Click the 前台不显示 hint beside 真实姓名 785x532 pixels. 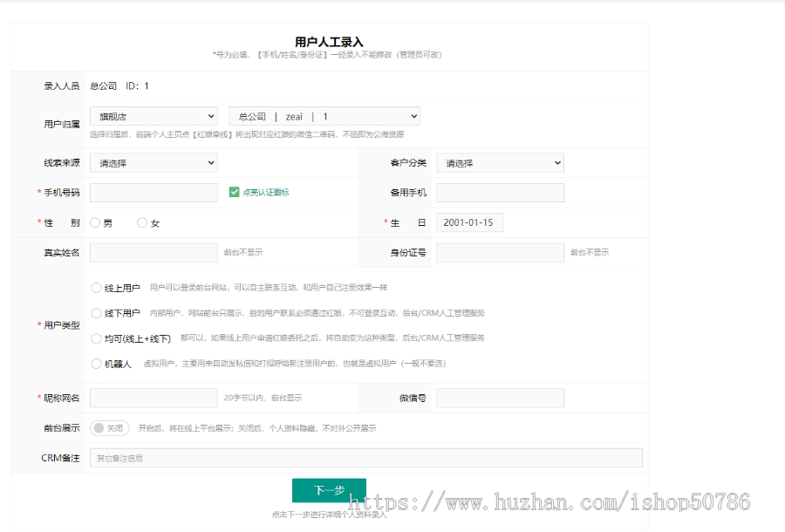[243, 252]
